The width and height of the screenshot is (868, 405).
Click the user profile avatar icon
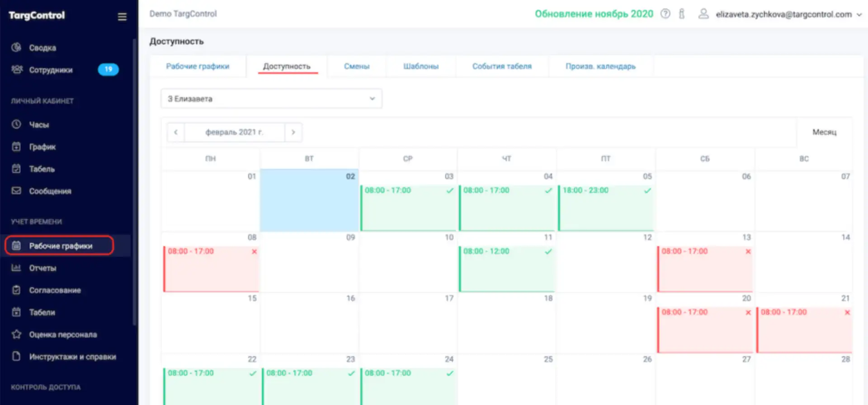[703, 14]
